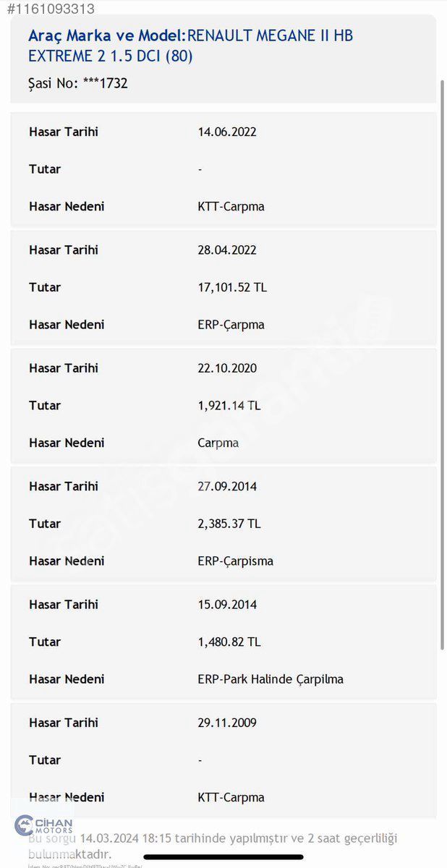447x868 pixels.
Task: Select the 14.06.2022 damage date
Action: coord(227,132)
